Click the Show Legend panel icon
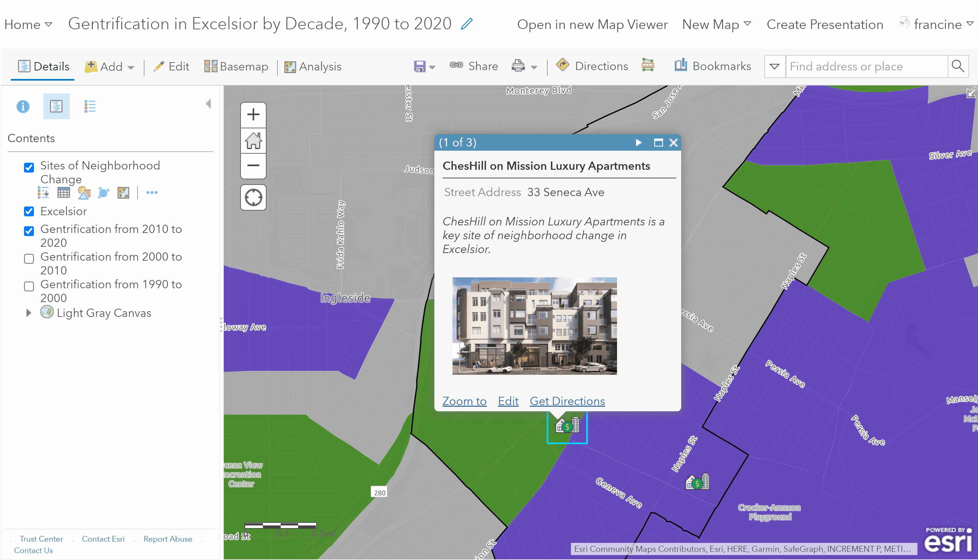This screenshot has width=978, height=560. [x=90, y=106]
